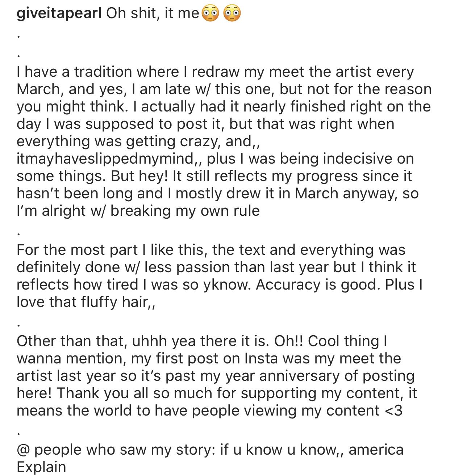The width and height of the screenshot is (450, 476).
Task: Click the opening "Other than that, uhhh"
Action: pos(91,341)
